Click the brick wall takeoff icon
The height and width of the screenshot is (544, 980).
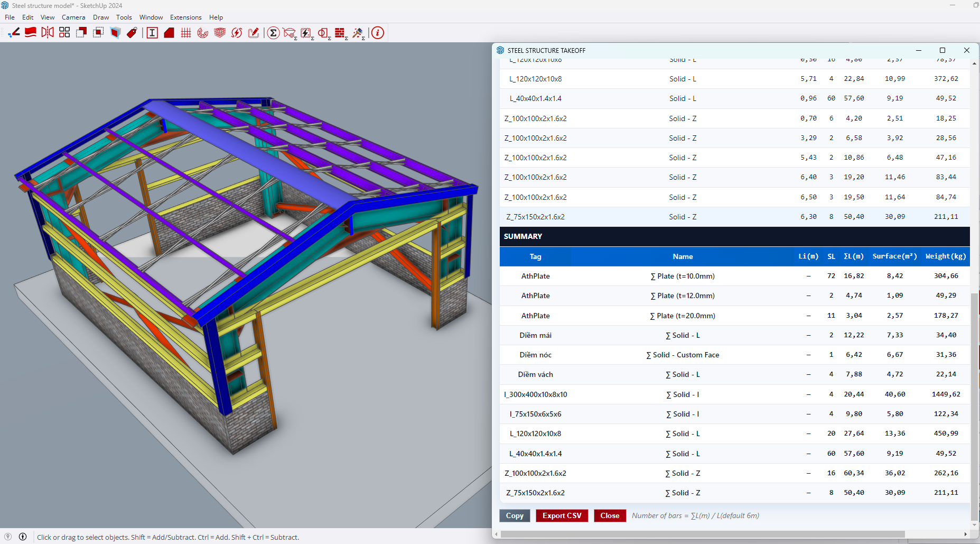click(341, 33)
